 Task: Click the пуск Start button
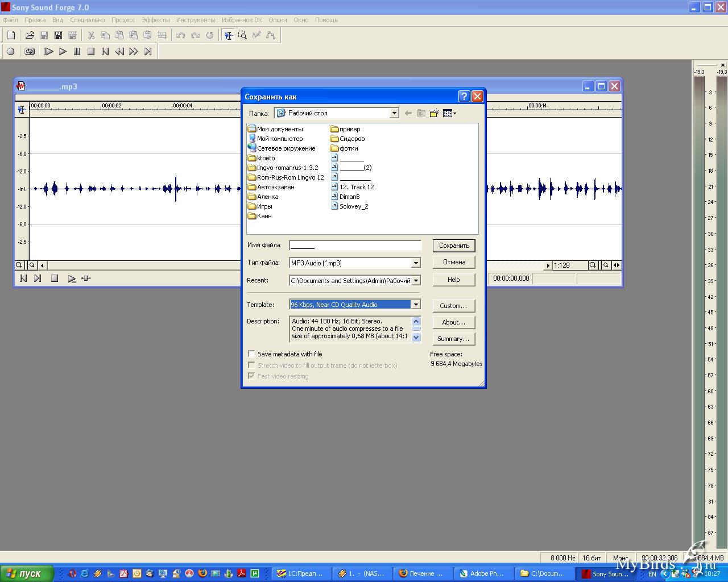click(27, 573)
